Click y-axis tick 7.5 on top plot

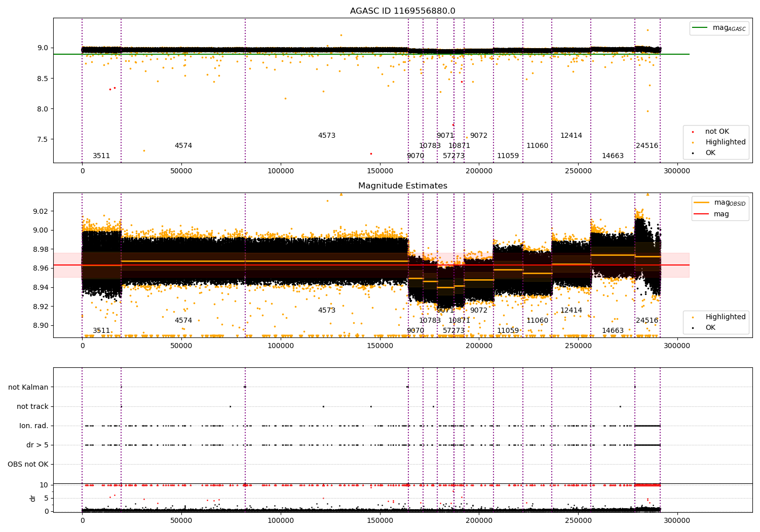pos(43,139)
